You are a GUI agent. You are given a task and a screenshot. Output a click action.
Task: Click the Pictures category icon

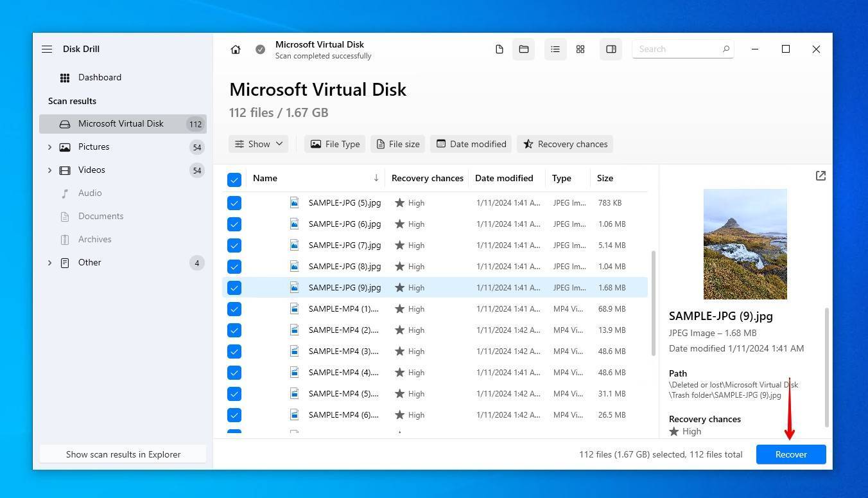coord(65,147)
